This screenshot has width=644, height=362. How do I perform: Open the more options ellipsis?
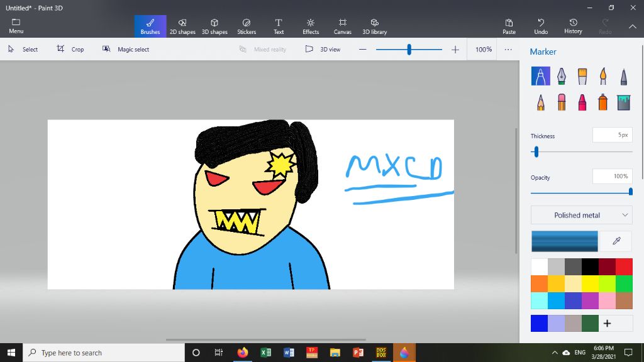pos(508,49)
